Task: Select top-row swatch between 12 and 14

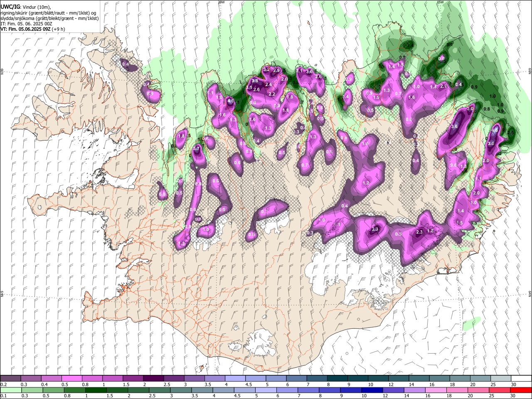Action: [x=398, y=378]
